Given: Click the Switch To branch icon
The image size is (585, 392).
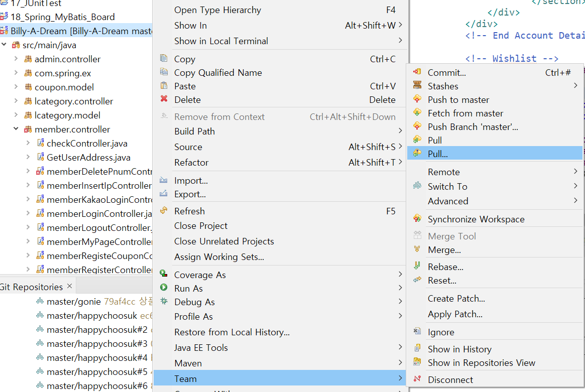Looking at the screenshot, I should click(x=417, y=185).
